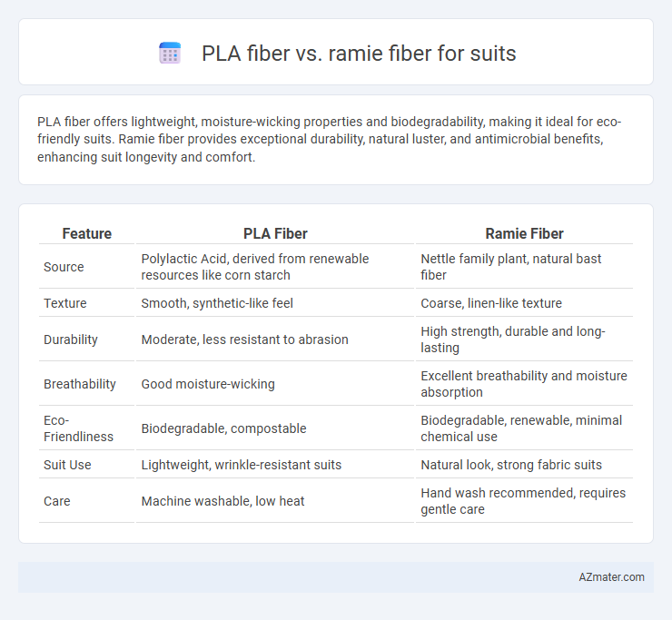Open the AZmater.com footer link
This screenshot has width=672, height=620.
click(x=611, y=577)
